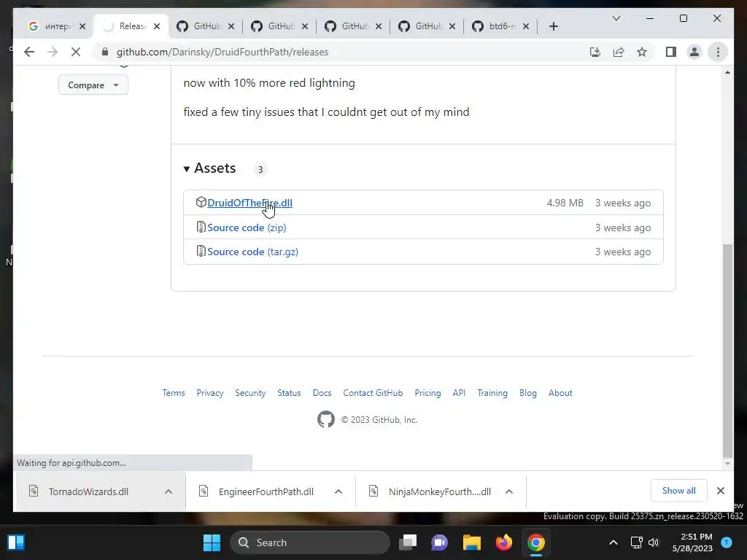Click the archive icon for Source code (tar.gz)
This screenshot has width=747, height=560.
[x=201, y=251]
